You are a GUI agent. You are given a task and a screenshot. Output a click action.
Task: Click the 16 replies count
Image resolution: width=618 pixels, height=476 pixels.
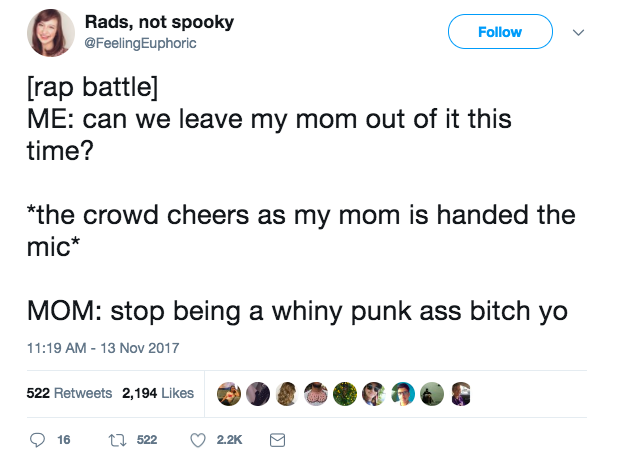[x=63, y=440]
